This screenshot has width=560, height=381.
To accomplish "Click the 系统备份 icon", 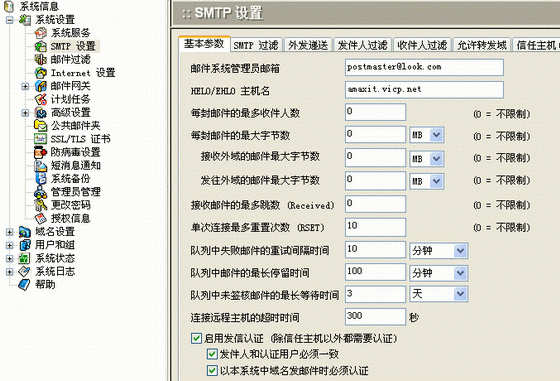I will coord(40,179).
